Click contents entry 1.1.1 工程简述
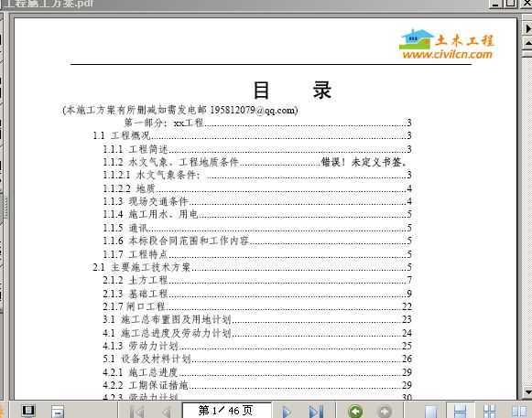Screen dimensions: 532x418 pos(257,149)
